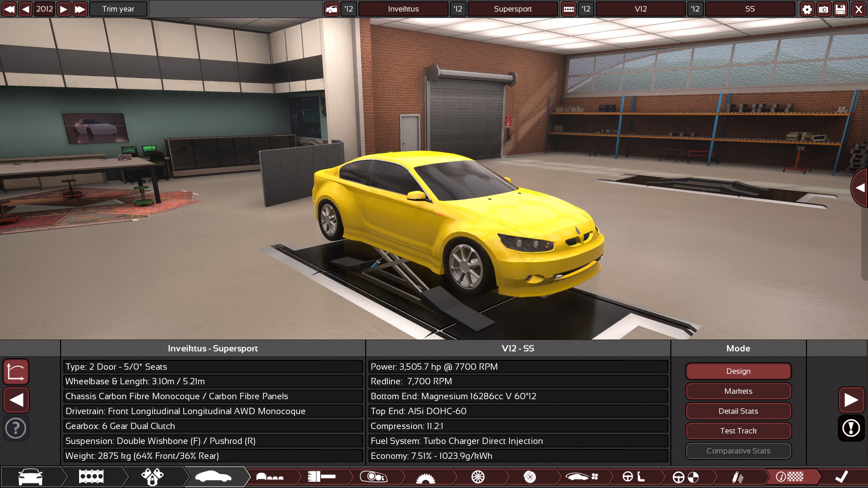Open the aerodynamics tab (car with fan icon)
The image size is (868, 488).
[582, 477]
